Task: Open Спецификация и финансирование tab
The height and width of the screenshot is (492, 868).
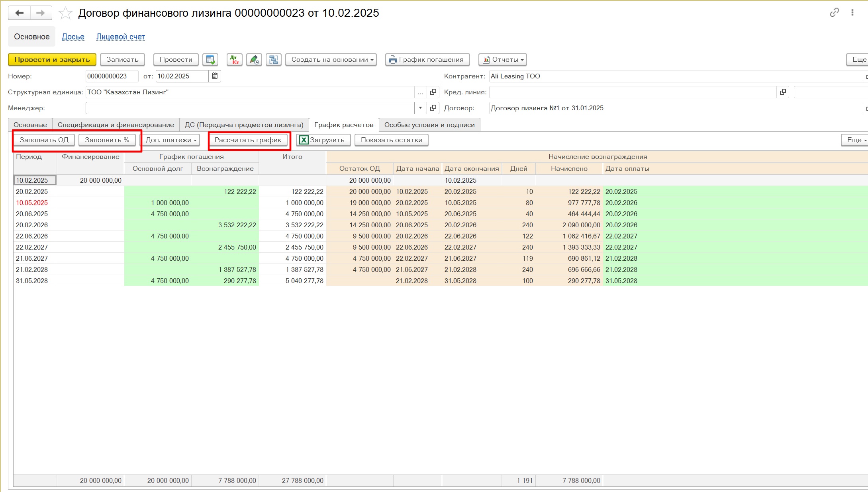Action: click(116, 125)
